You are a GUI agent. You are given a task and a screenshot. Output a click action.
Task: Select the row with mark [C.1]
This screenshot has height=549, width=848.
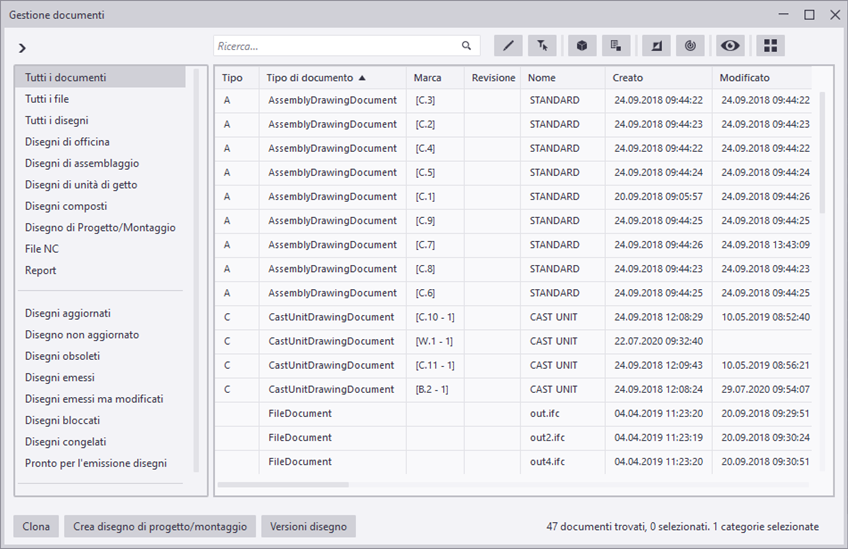pyautogui.click(x=513, y=197)
